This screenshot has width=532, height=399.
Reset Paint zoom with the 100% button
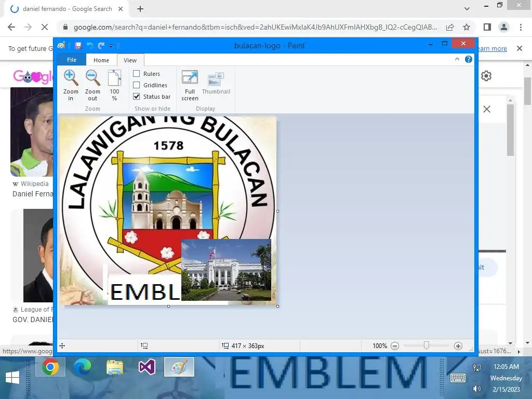[114, 86]
